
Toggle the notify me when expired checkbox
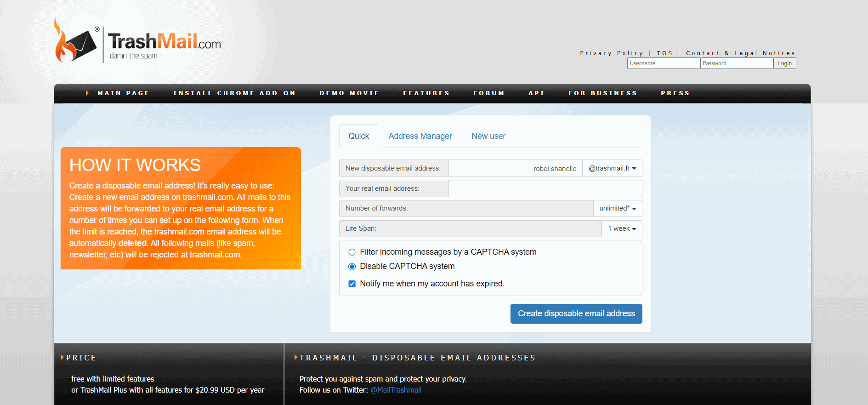[x=352, y=284]
